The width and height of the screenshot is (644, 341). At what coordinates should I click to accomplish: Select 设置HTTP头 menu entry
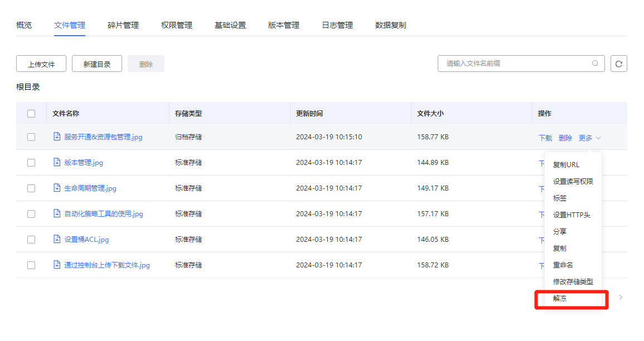[x=572, y=215]
